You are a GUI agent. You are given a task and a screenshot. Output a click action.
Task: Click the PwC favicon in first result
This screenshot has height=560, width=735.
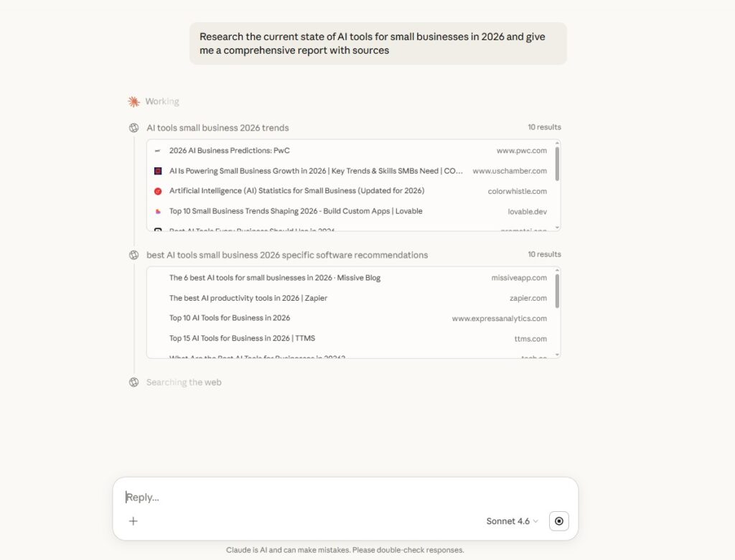tap(158, 151)
